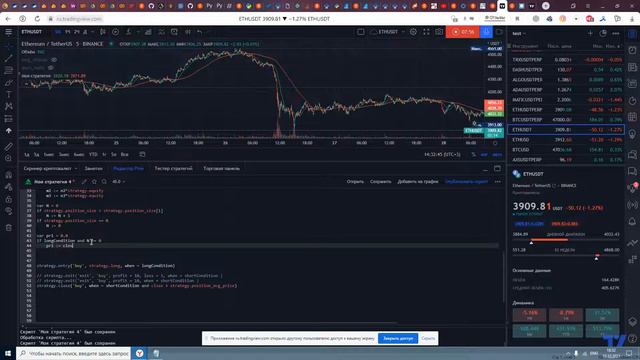The image size is (640, 360).
Task: Open the Calendar panel in the right sidebar
Action: point(632,118)
